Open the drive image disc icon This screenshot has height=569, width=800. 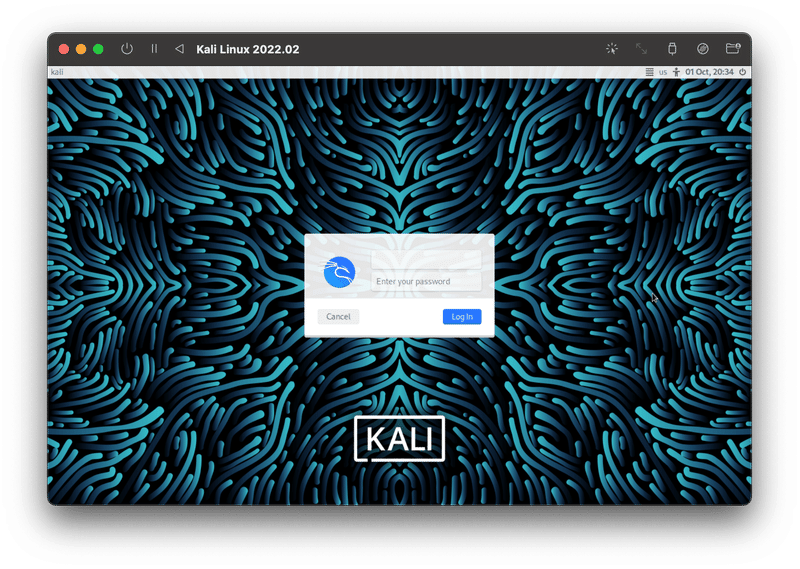pos(703,48)
